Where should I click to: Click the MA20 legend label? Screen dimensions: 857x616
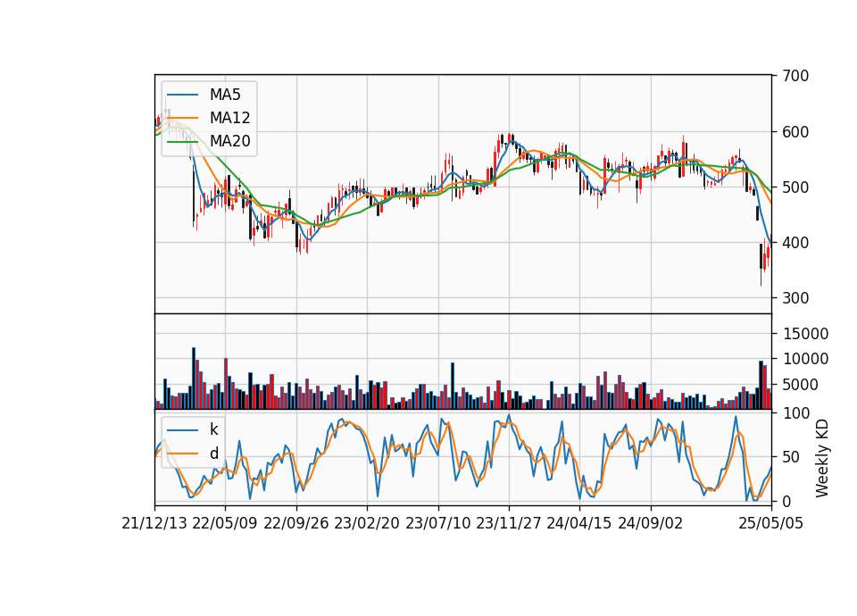tap(229, 141)
